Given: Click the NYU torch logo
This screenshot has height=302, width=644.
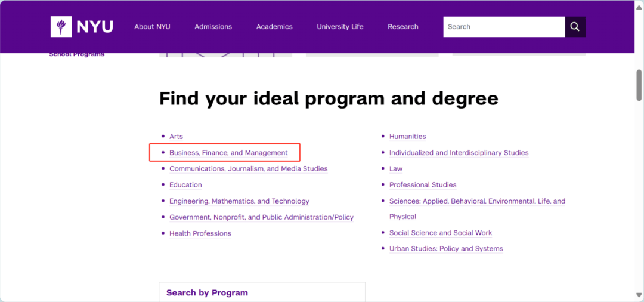Looking at the screenshot, I should pyautogui.click(x=61, y=27).
